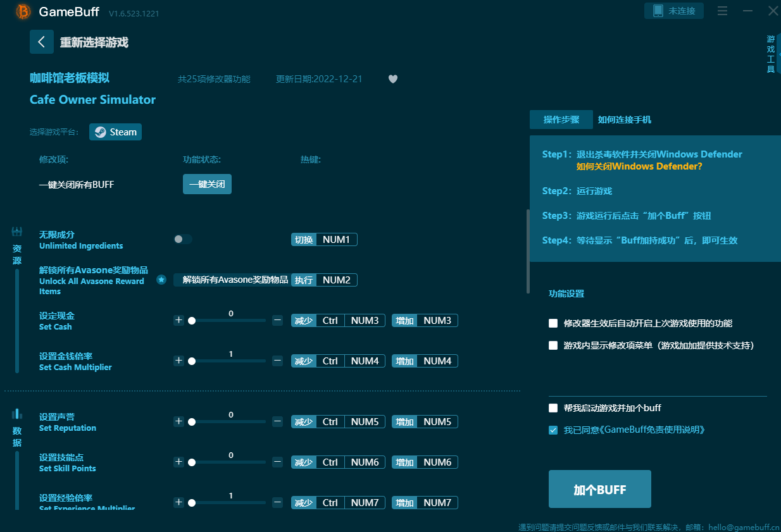Click the Cafe Owner Simulator title text
The image size is (781, 532).
point(92,99)
